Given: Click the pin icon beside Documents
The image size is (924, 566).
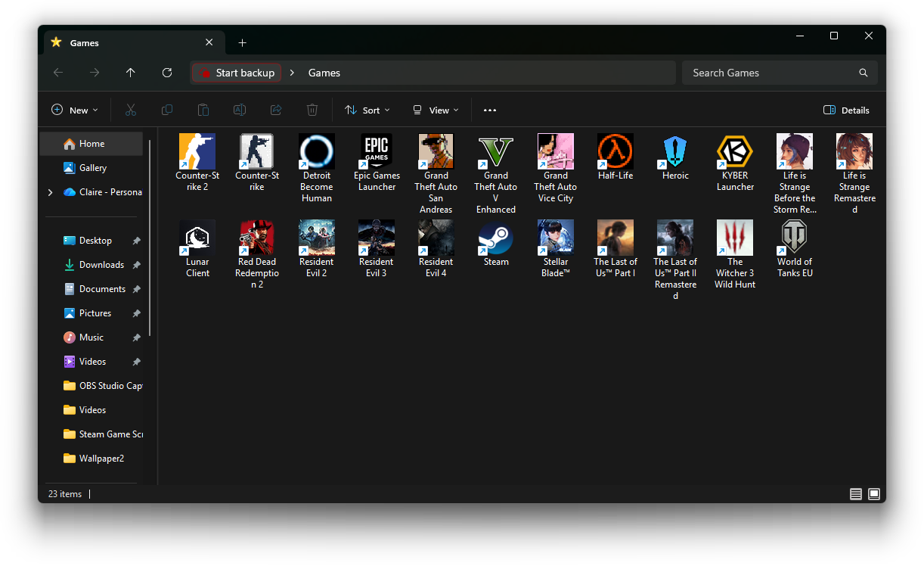Looking at the screenshot, I should point(137,289).
